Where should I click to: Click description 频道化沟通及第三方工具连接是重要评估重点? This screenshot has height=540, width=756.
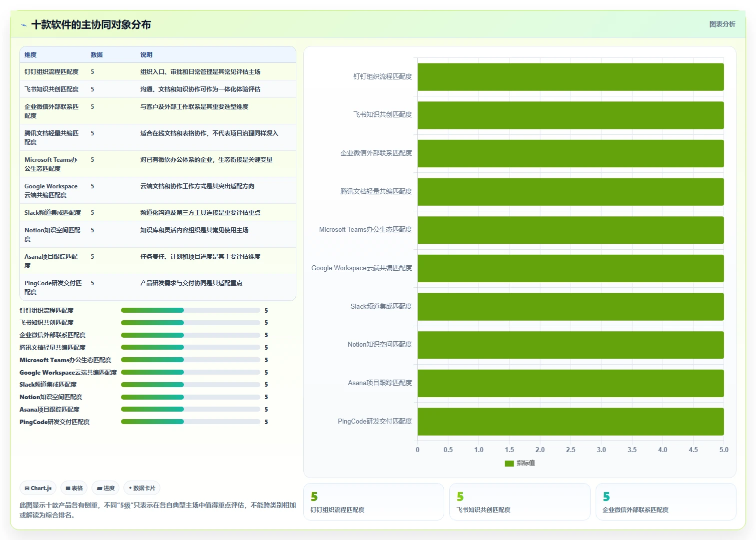200,213
